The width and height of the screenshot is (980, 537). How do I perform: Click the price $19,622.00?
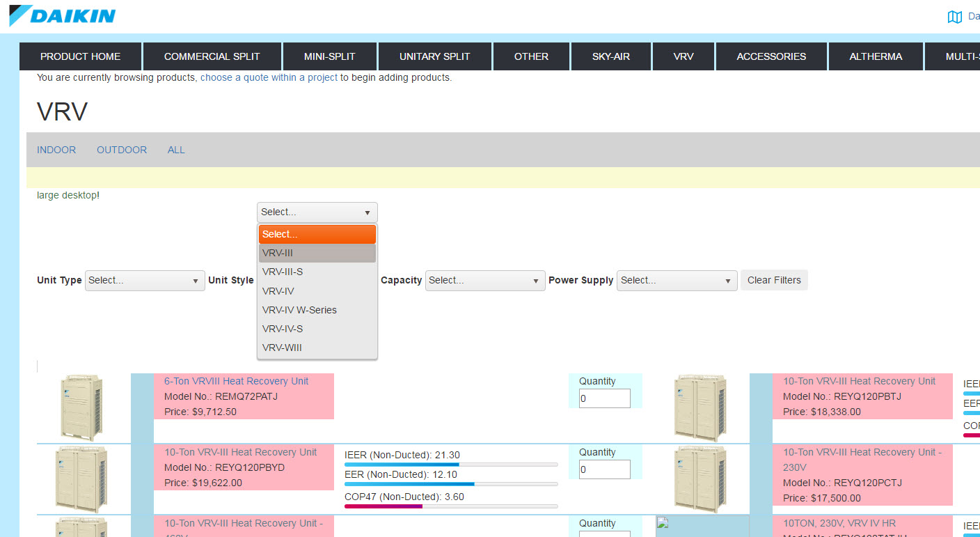pyautogui.click(x=216, y=483)
